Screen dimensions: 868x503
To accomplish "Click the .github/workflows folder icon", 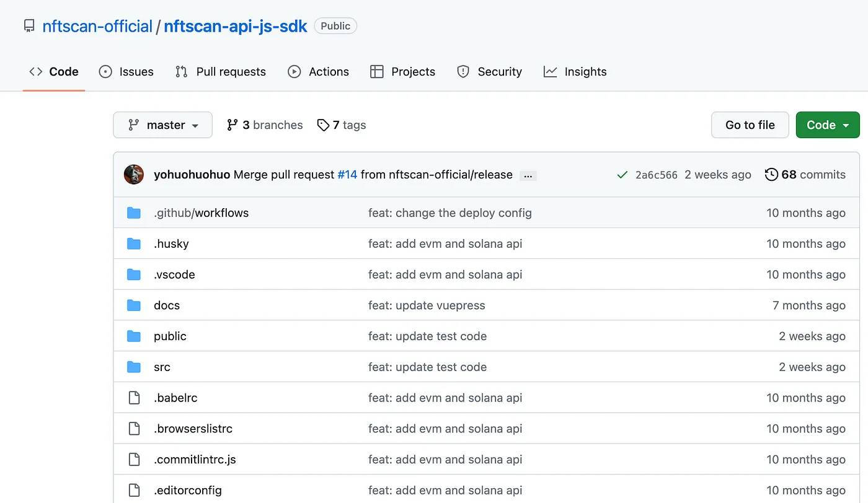I will tap(134, 213).
